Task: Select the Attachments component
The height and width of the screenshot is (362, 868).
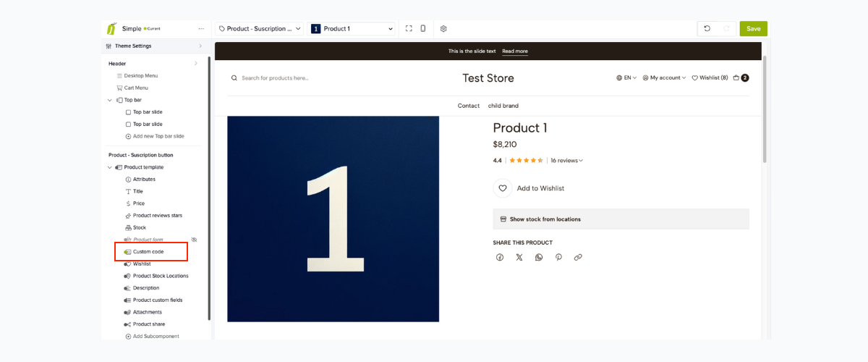Action: click(148, 312)
